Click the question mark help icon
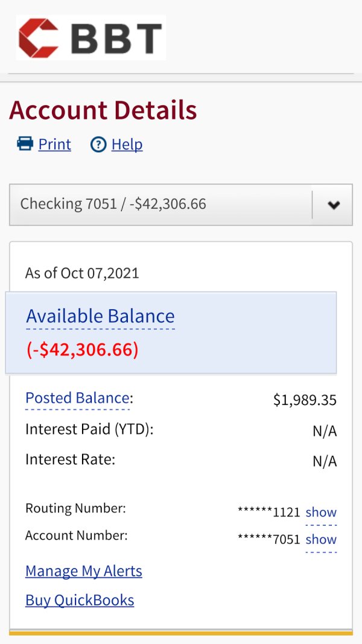This screenshot has width=362, height=644. [98, 145]
